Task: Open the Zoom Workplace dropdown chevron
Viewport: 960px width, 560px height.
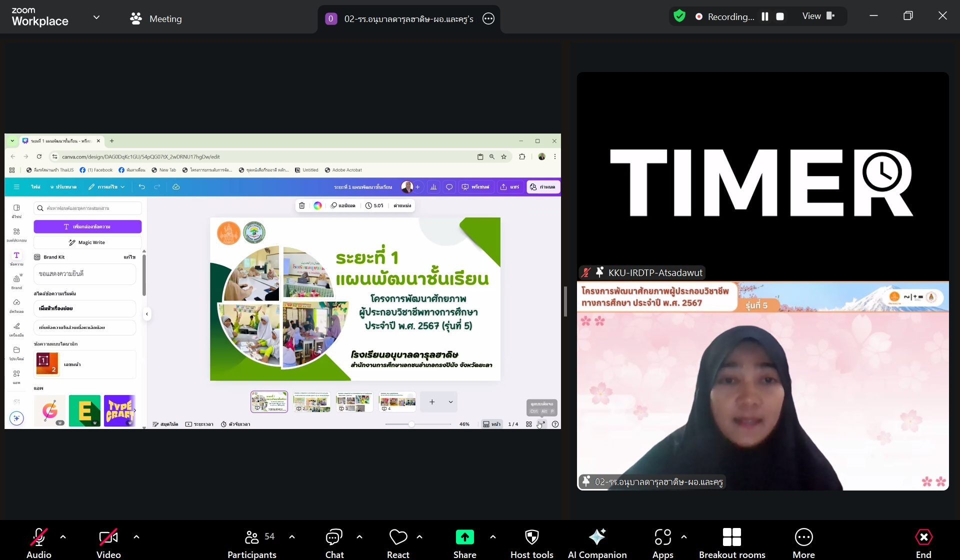Action: pyautogui.click(x=96, y=17)
